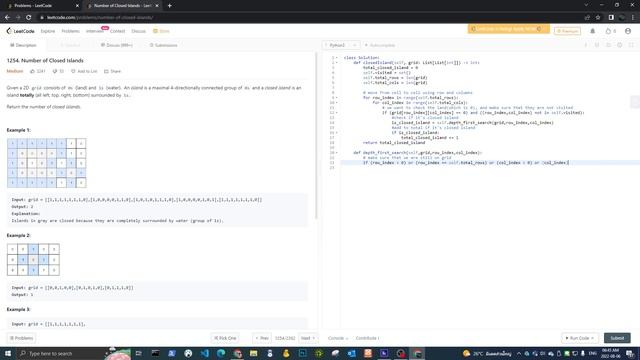Collapse code fold arrow at line 16
The width and height of the screenshot is (640, 360).
click(x=337, y=133)
